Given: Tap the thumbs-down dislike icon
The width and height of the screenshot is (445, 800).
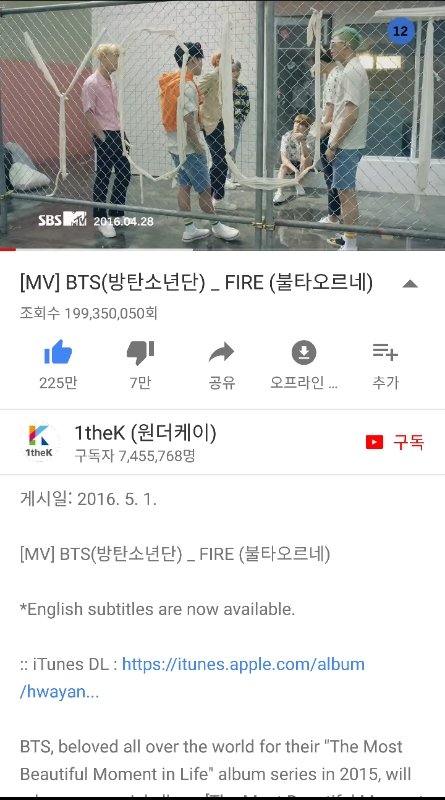Looking at the screenshot, I should pos(140,353).
